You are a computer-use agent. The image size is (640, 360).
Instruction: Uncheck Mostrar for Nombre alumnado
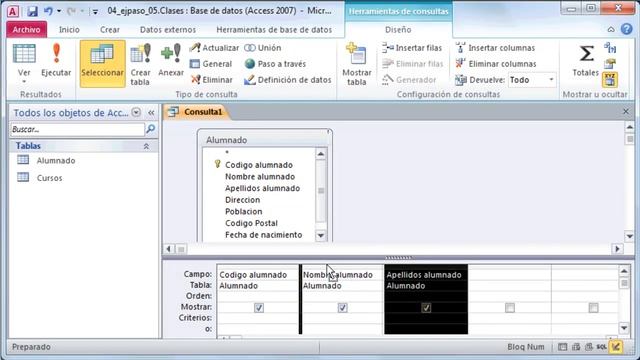(x=342, y=308)
